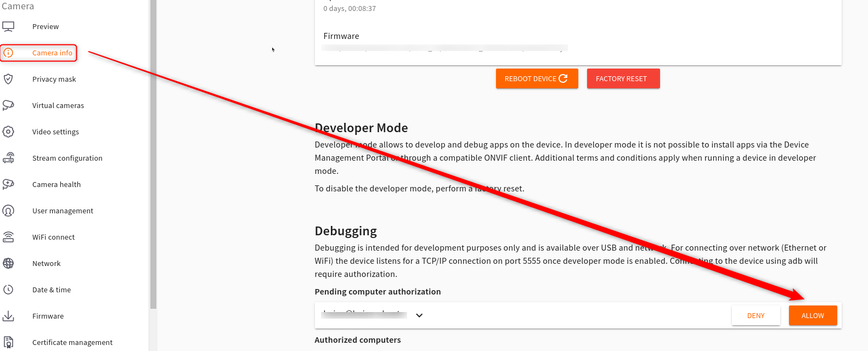
Task: Open User management page
Action: tap(63, 211)
